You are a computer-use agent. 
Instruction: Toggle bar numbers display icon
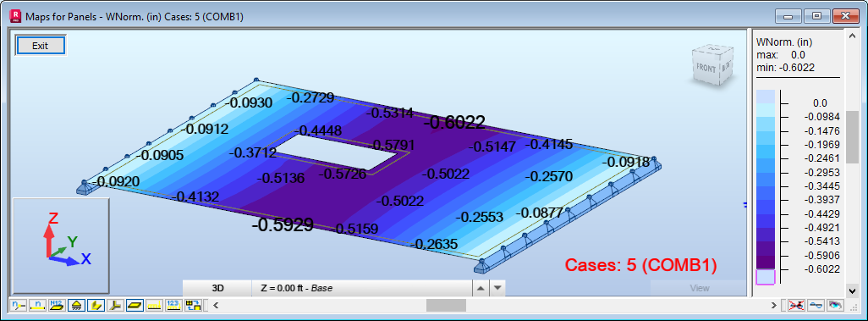click(x=37, y=305)
